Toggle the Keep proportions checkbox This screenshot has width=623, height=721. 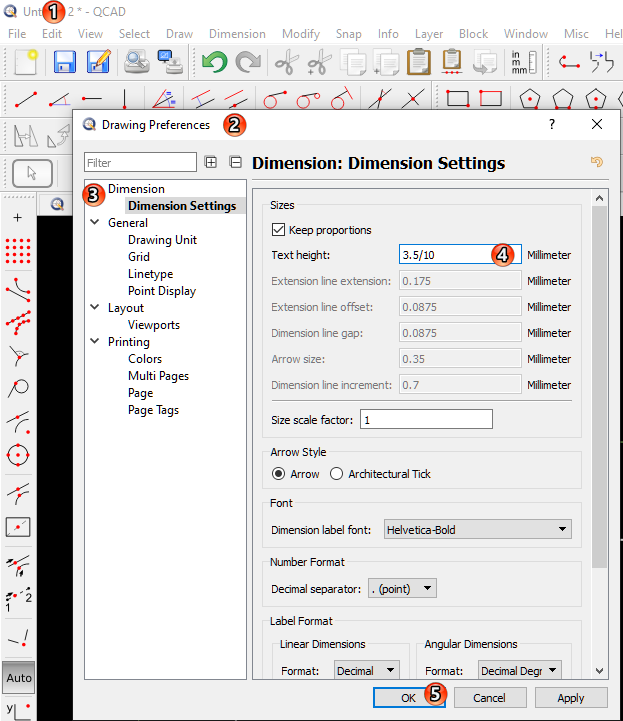tap(279, 230)
